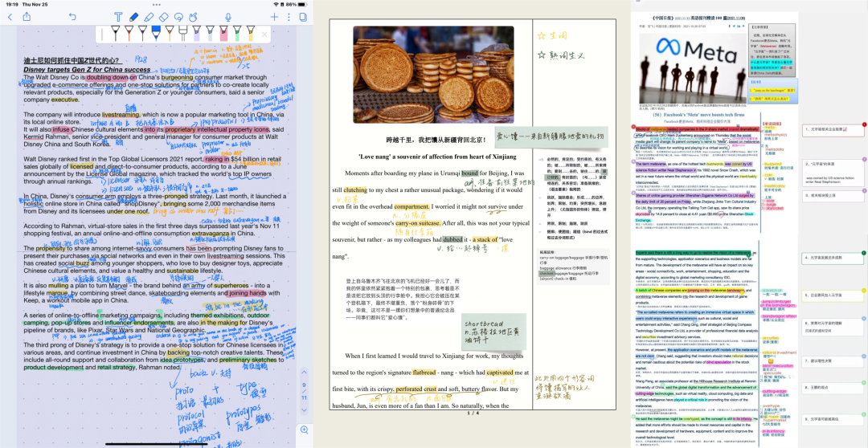Select the Pen tool
The height and width of the screenshot is (448, 868).
click(x=133, y=17)
